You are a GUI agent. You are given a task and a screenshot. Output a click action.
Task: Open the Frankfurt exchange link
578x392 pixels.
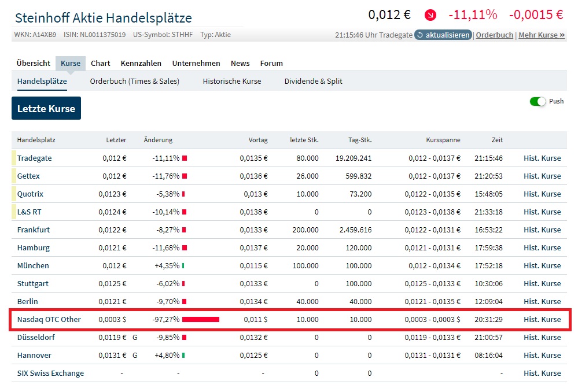pos(34,230)
